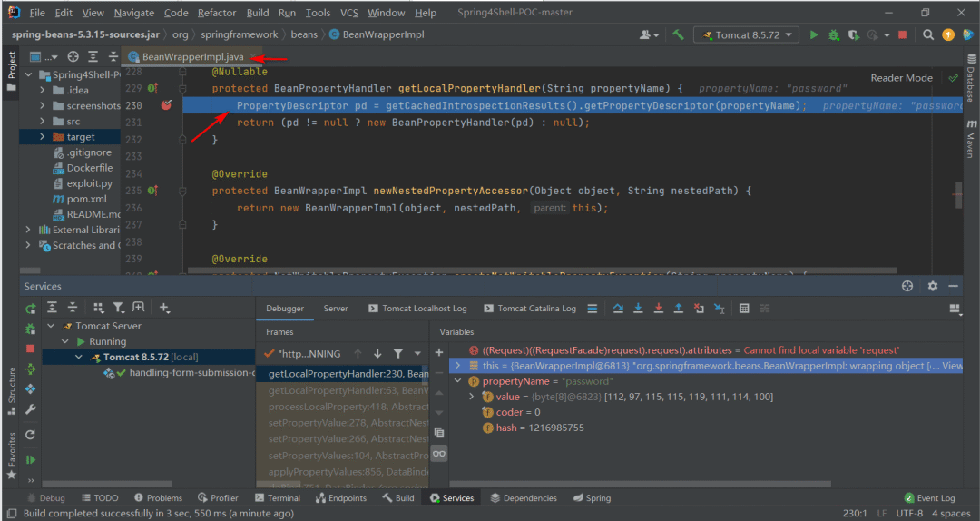The height and width of the screenshot is (521, 980).
Task: Open Evaluate Expression calculator icon
Action: click(x=744, y=309)
